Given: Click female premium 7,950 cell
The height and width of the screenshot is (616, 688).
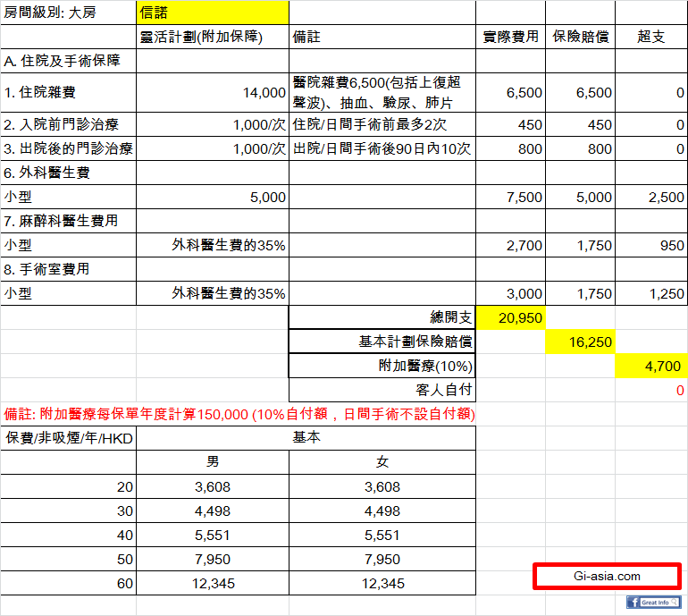Looking at the screenshot, I should [x=382, y=559].
